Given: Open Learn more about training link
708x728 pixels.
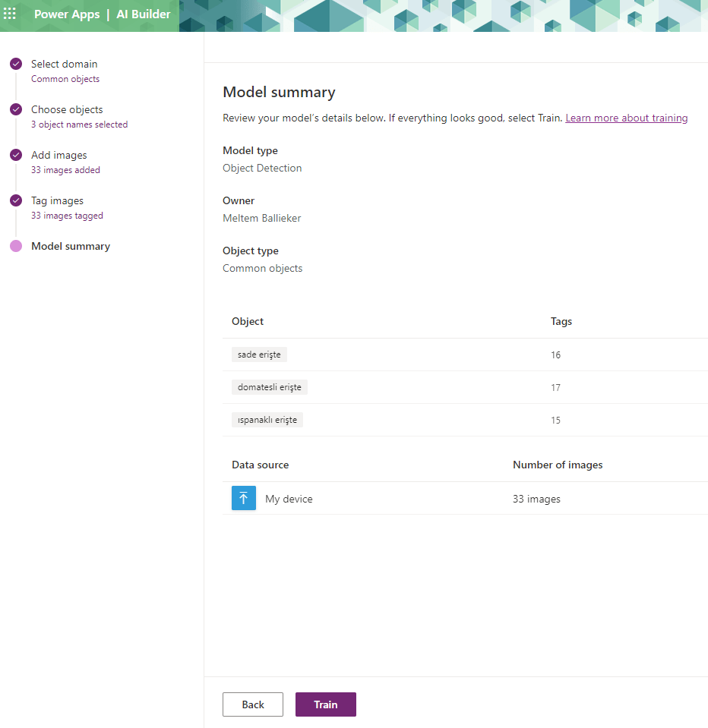Looking at the screenshot, I should click(626, 118).
